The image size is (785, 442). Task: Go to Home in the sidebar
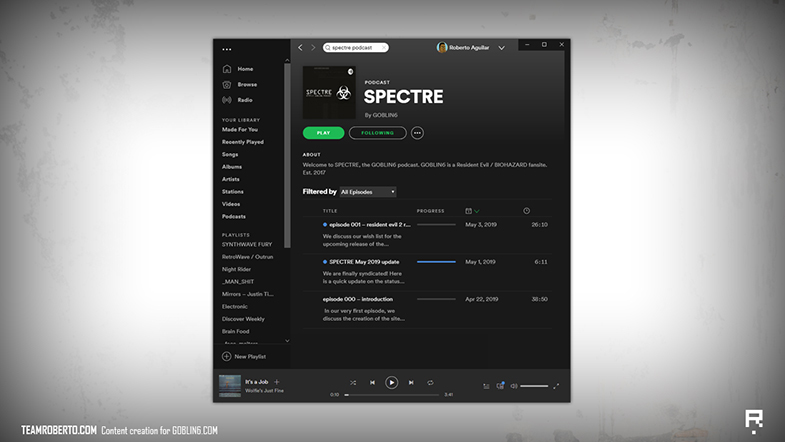(245, 69)
